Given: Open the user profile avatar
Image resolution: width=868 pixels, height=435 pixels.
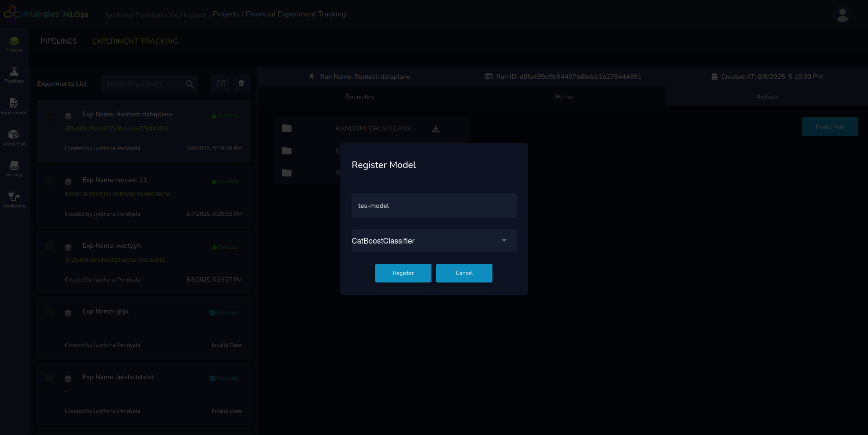Looking at the screenshot, I should [842, 15].
